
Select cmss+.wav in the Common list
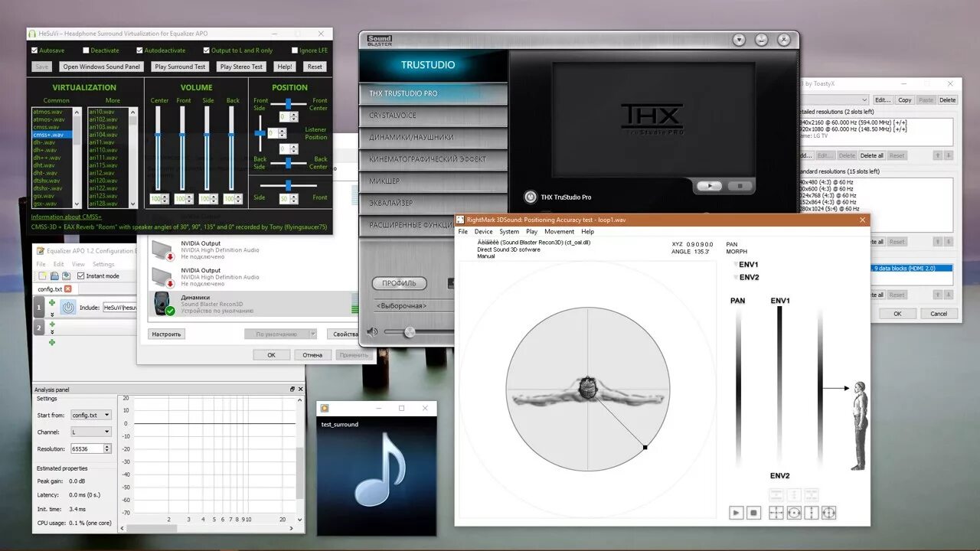point(53,135)
